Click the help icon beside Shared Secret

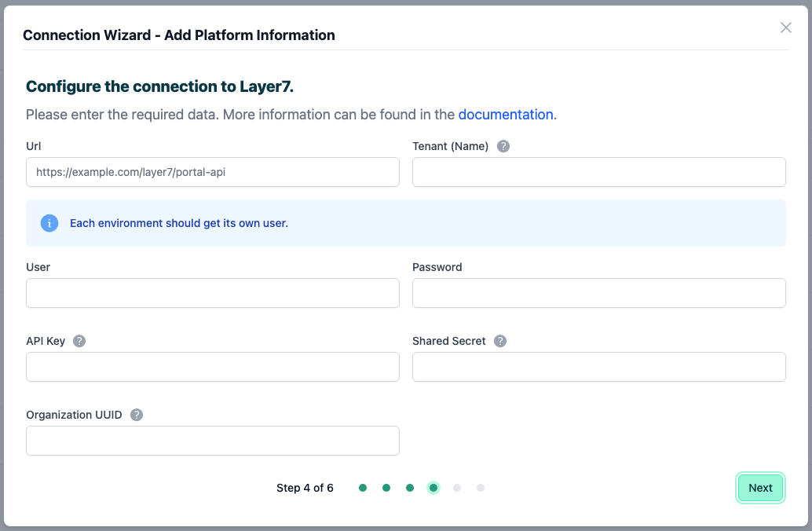coord(500,341)
